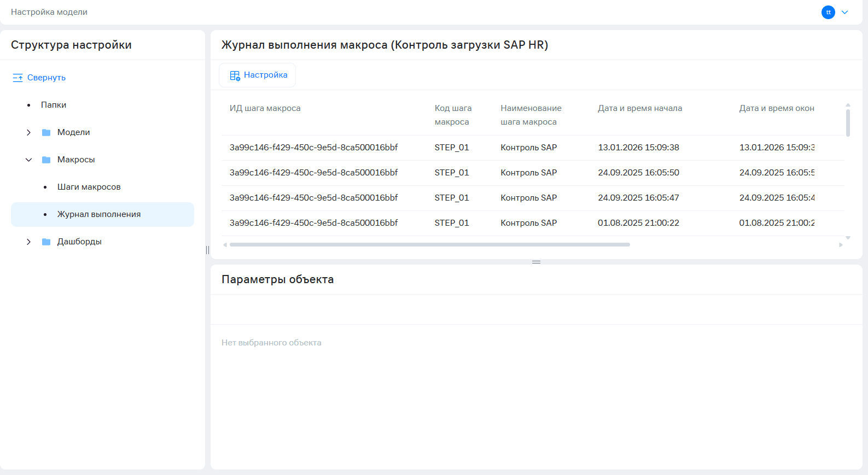Open the user menu dropdown arrow

pos(844,12)
